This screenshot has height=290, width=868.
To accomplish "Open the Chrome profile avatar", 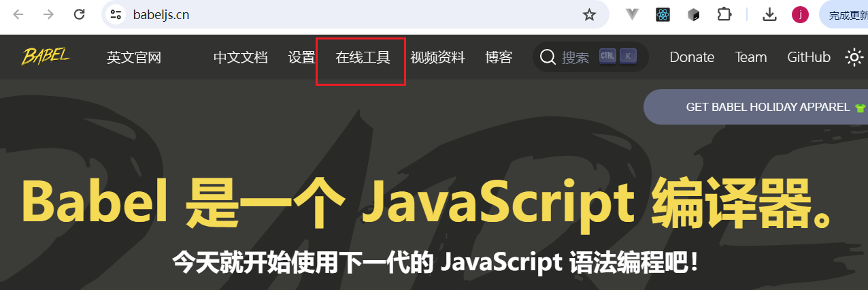I will coord(801,14).
